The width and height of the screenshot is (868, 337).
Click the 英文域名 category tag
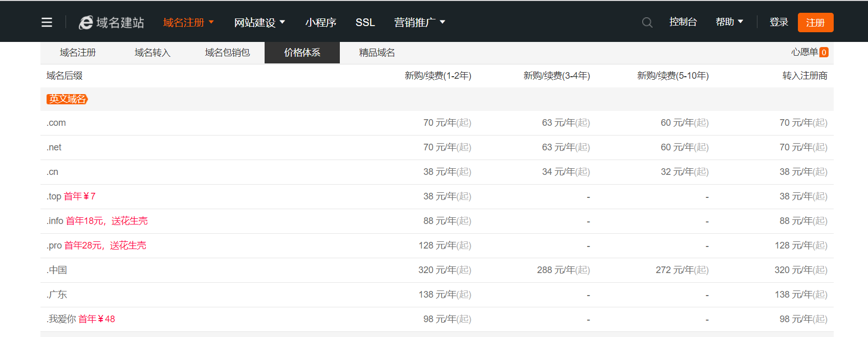point(67,99)
